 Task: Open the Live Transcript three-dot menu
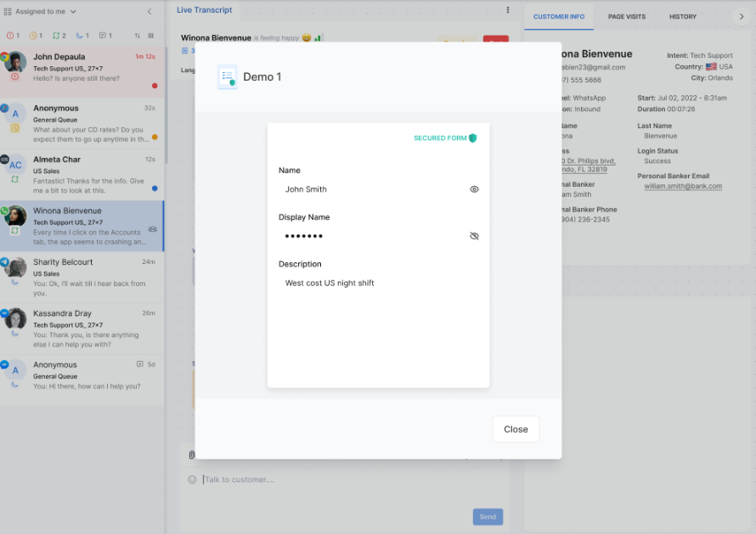[x=508, y=10]
